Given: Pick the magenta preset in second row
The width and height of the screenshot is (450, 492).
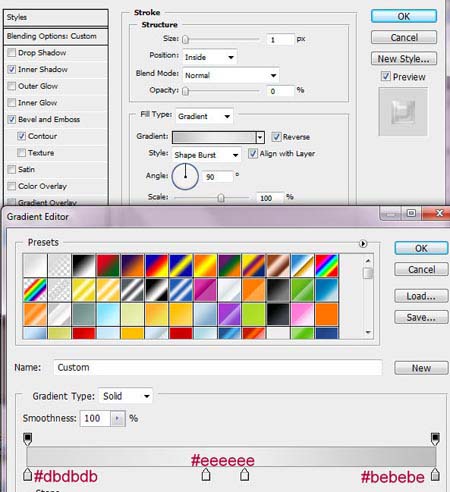Looking at the screenshot, I should point(205,290).
